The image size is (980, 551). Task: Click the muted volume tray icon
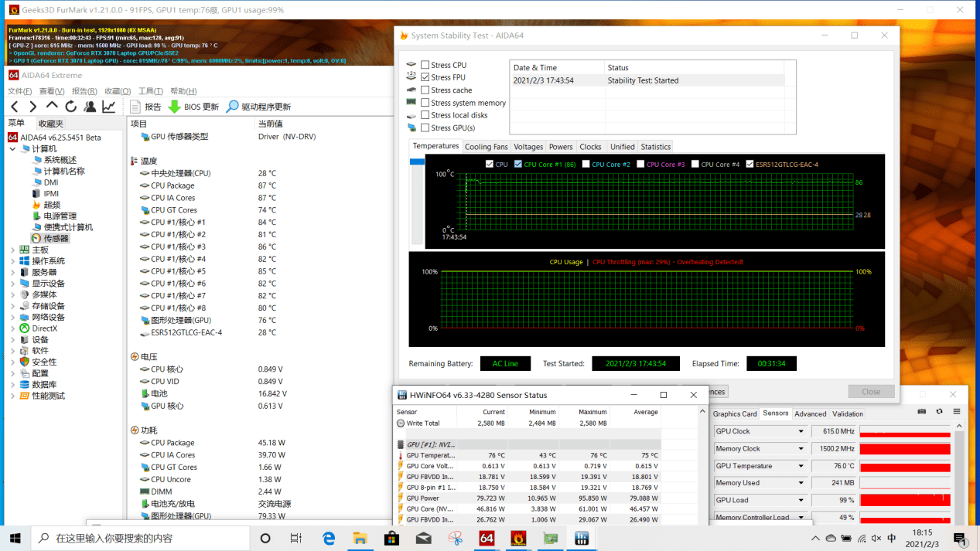click(x=875, y=538)
